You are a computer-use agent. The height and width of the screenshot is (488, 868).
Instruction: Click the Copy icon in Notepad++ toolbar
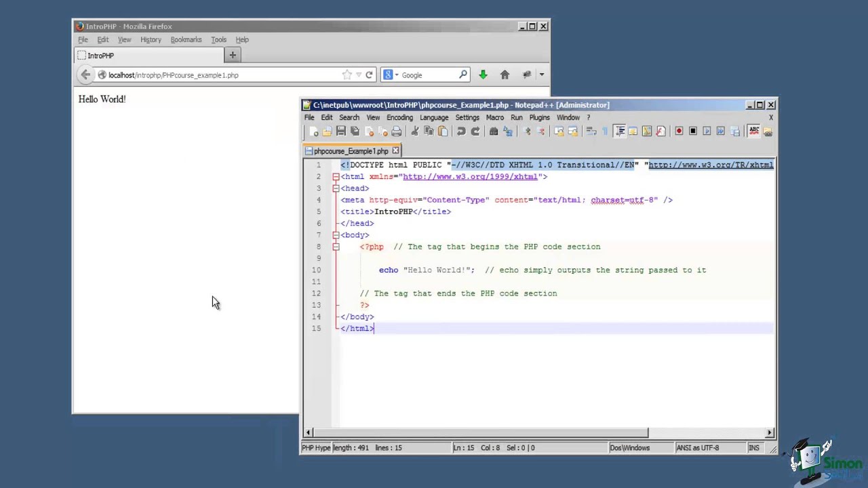pos(429,131)
